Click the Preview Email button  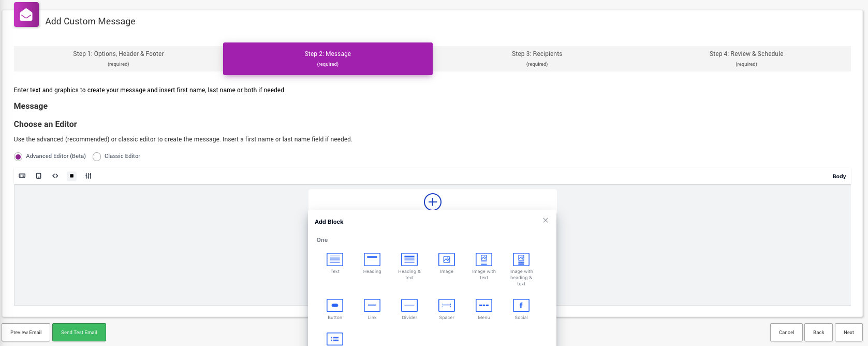[x=26, y=333]
